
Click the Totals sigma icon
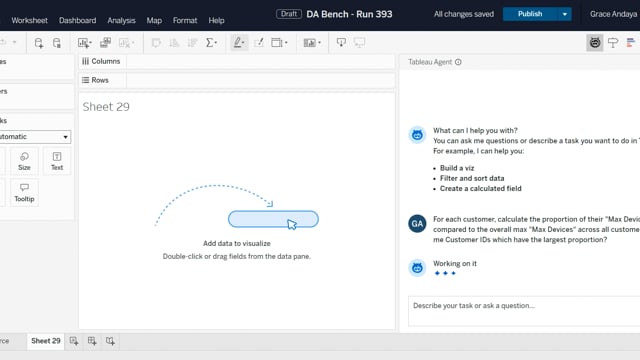click(210, 43)
